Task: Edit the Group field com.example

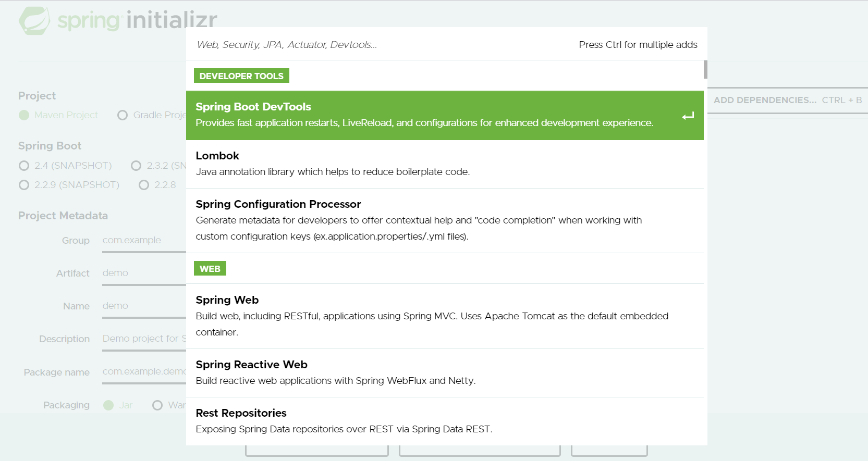Action: (144, 240)
